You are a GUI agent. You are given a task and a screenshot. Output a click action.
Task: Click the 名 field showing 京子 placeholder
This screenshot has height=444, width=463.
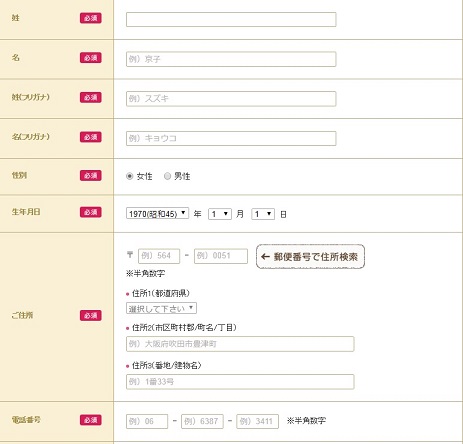tap(231, 59)
